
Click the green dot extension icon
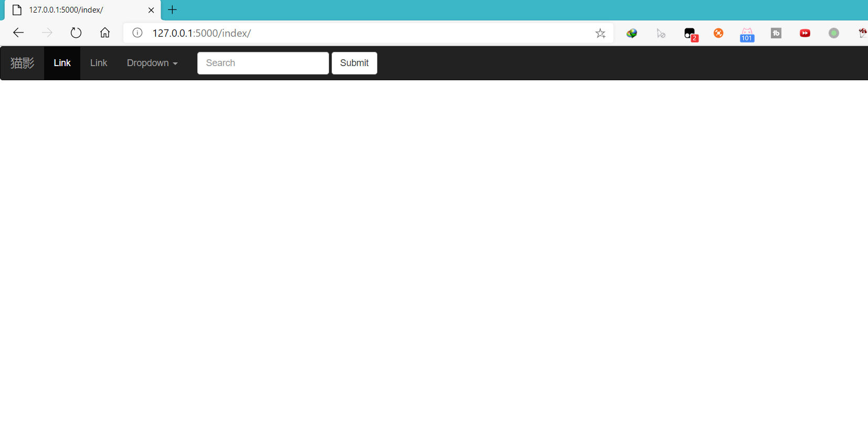point(834,33)
